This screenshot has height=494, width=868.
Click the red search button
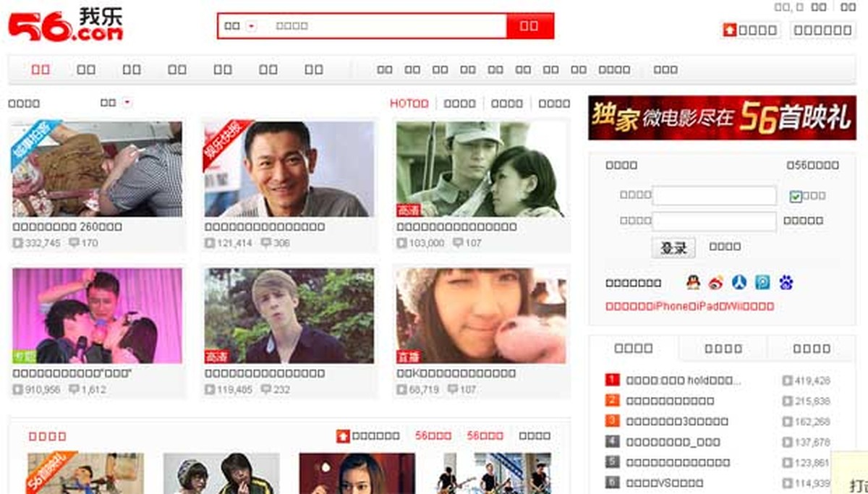[530, 26]
